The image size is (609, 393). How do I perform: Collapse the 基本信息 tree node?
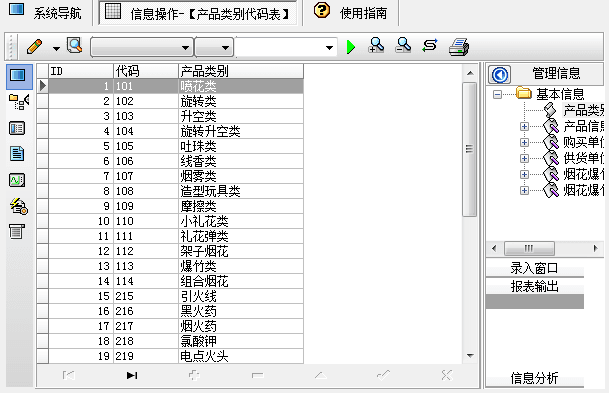(497, 94)
